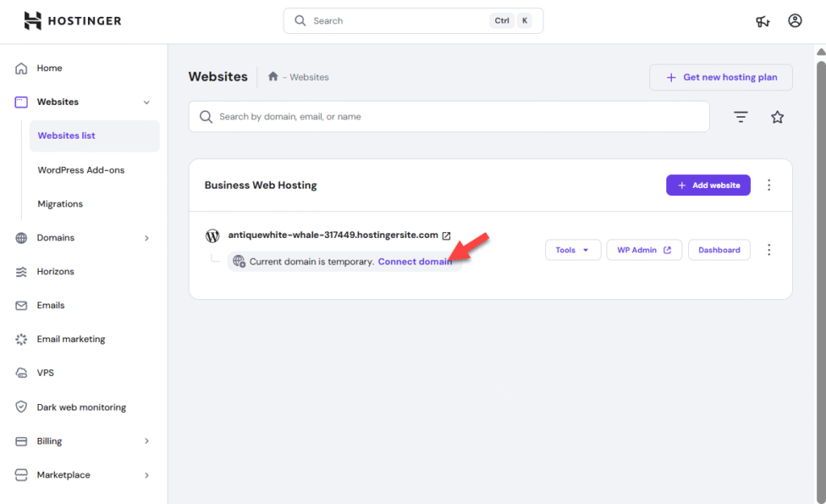This screenshot has height=504, width=826.
Task: Open temporary domain external link icon
Action: point(446,236)
